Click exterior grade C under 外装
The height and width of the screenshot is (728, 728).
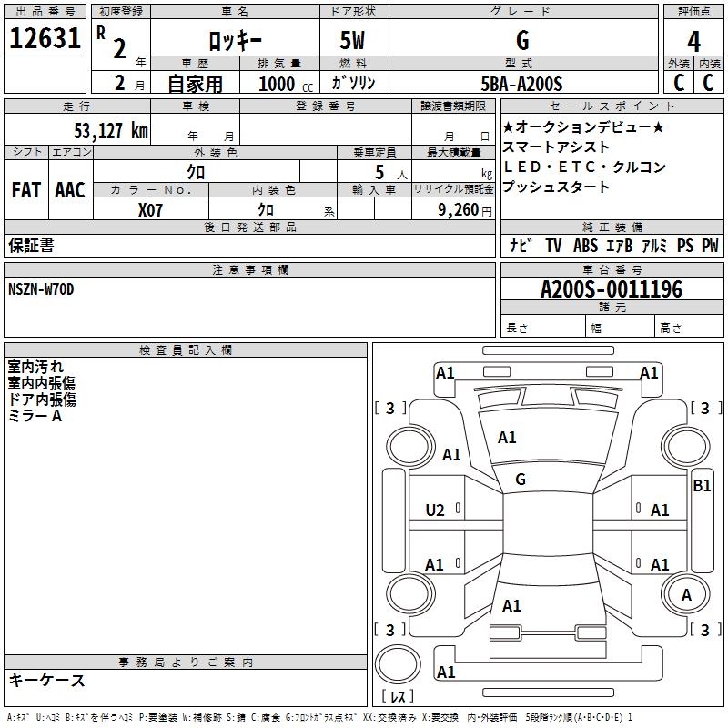678,83
